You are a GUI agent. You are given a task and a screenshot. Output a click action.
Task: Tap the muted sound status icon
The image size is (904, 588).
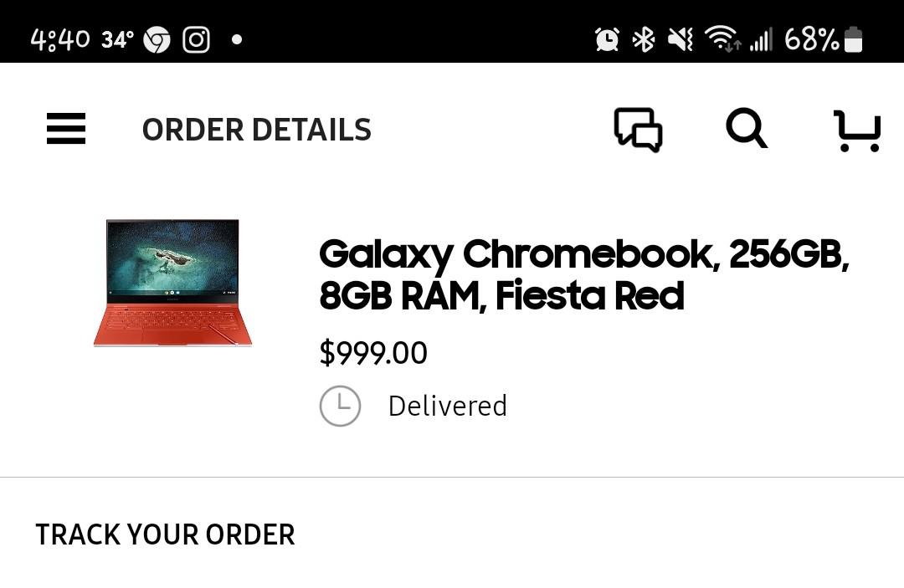point(681,39)
